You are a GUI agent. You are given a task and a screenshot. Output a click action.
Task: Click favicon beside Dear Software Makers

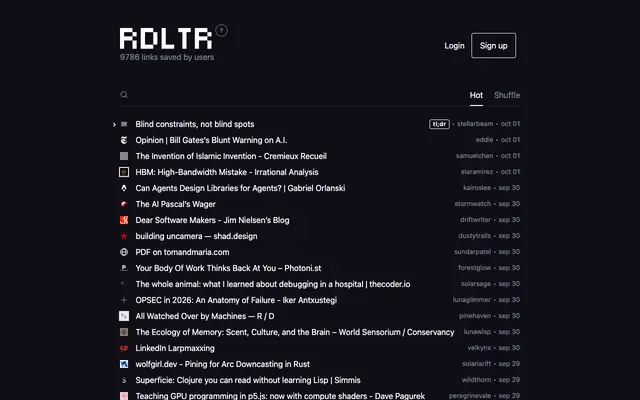pyautogui.click(x=124, y=220)
